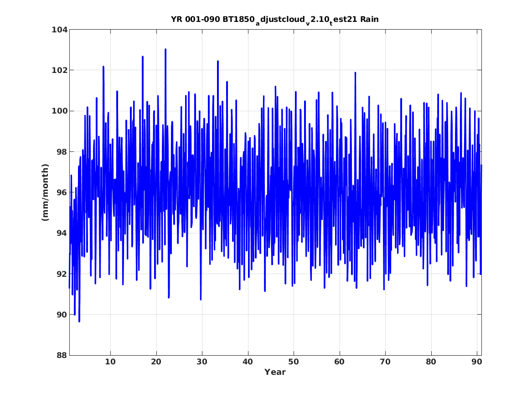Image resolution: width=532 pixels, height=399 pixels.
Task: Click the plot title text
Action: click(x=275, y=20)
